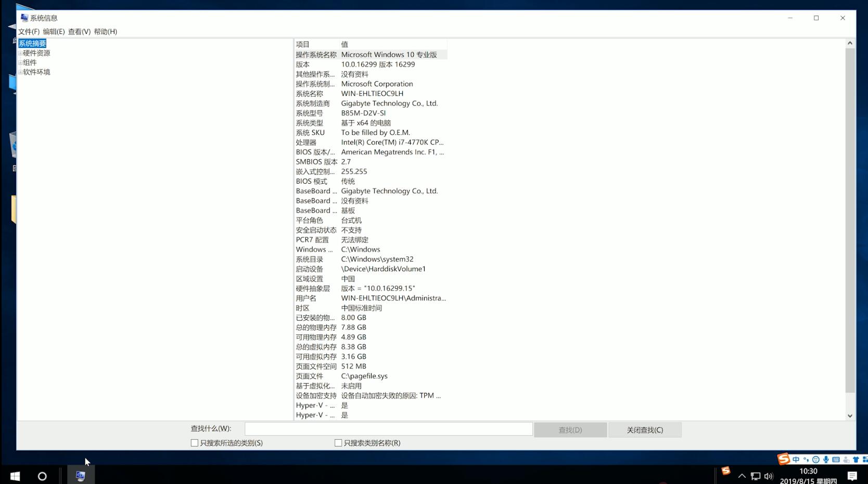Select the \Device\HarddiskVolume1 value
Image resolution: width=868 pixels, height=484 pixels.
[x=383, y=269]
